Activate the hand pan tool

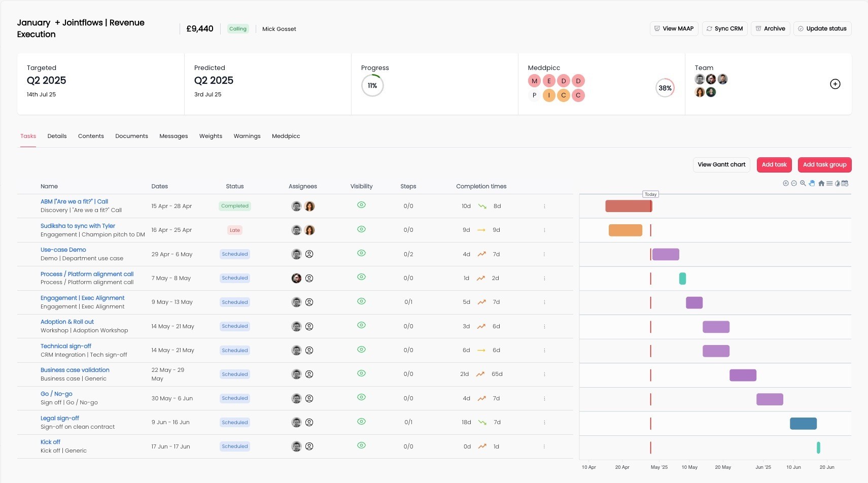pyautogui.click(x=812, y=183)
